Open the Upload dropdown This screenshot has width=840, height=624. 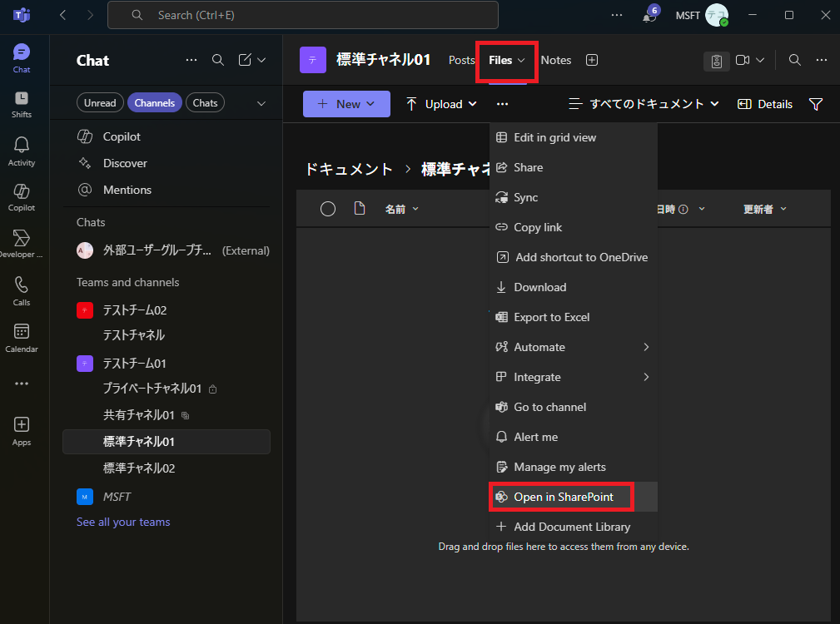[441, 104]
